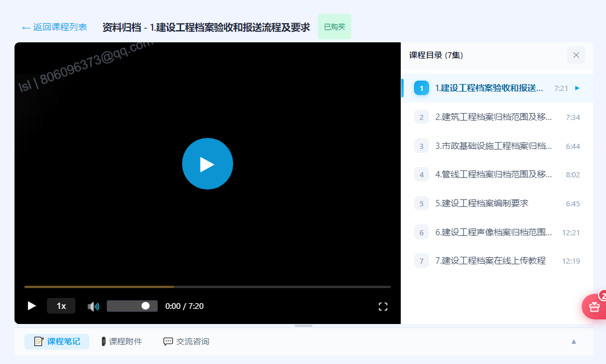Click the panel resize handle below the video
Screen dimensions: 606x364
(x=303, y=326)
